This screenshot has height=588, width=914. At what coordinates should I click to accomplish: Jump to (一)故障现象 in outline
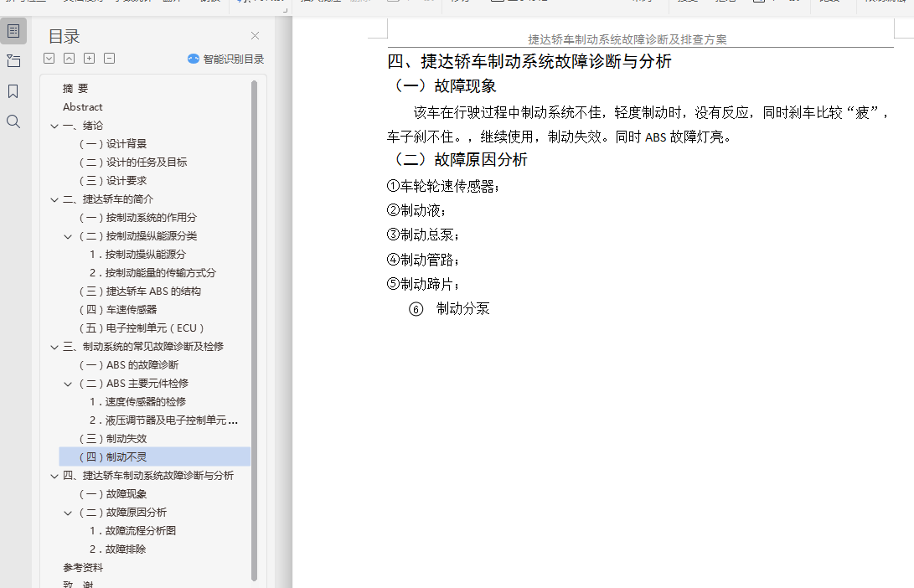click(x=112, y=494)
